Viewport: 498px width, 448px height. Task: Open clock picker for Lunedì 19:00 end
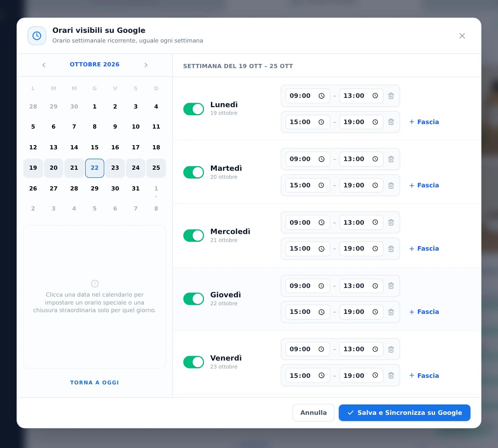click(x=375, y=122)
